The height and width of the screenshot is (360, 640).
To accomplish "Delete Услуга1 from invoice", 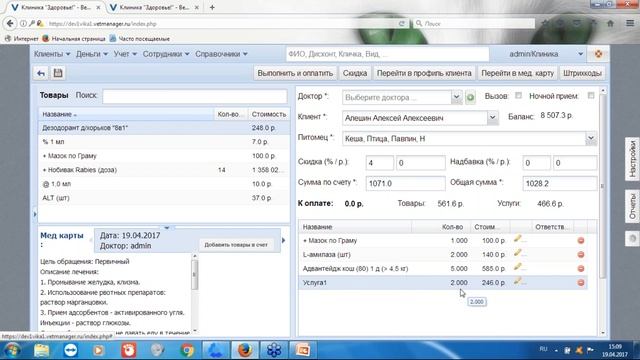I will [x=581, y=283].
